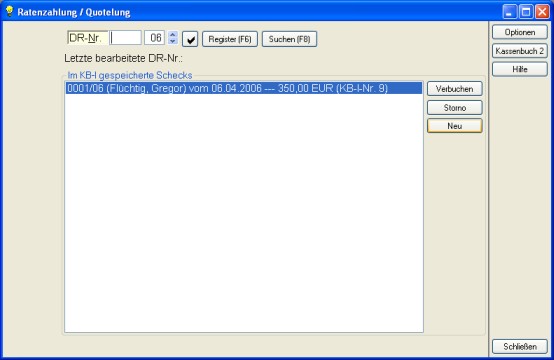The height and width of the screenshot is (360, 554).
Task: Select check entry 0001/06 Flüchtig, Gregor
Action: pyautogui.click(x=244, y=88)
